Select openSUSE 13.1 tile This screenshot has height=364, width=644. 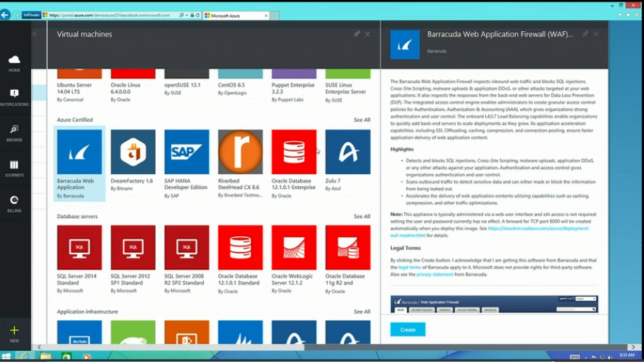186,83
